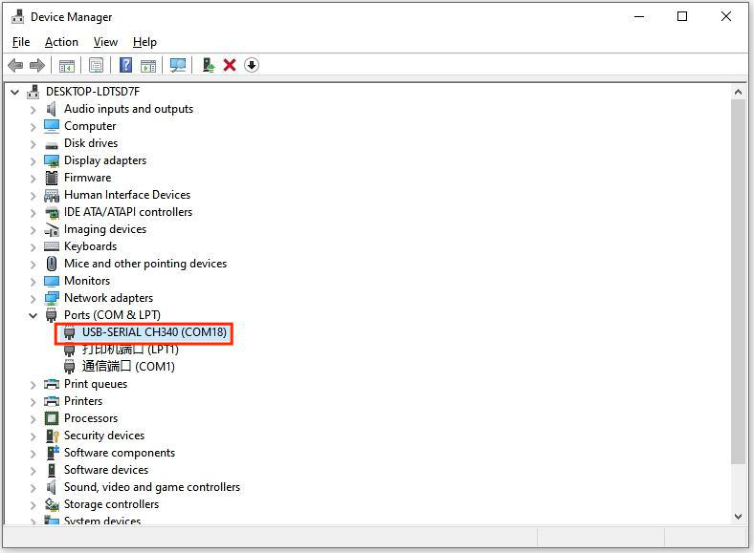This screenshot has height=553, width=754.
Task: Expand the Network adapters category
Action: (x=33, y=299)
